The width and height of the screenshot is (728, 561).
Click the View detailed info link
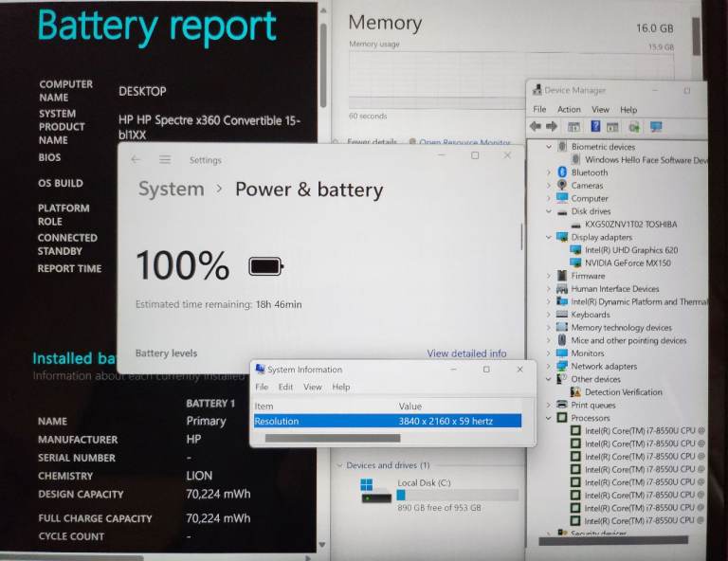tap(466, 353)
